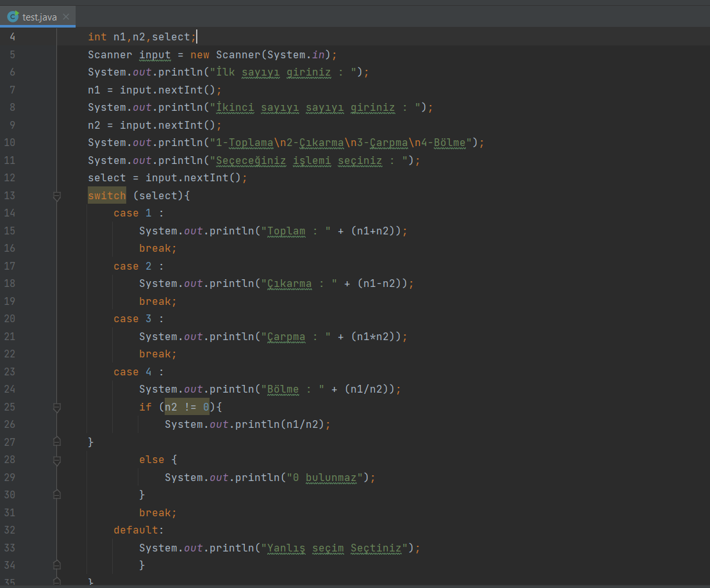Click 'case 3 :' label
Image resolution: width=710 pixels, height=588 pixels.
coord(138,319)
